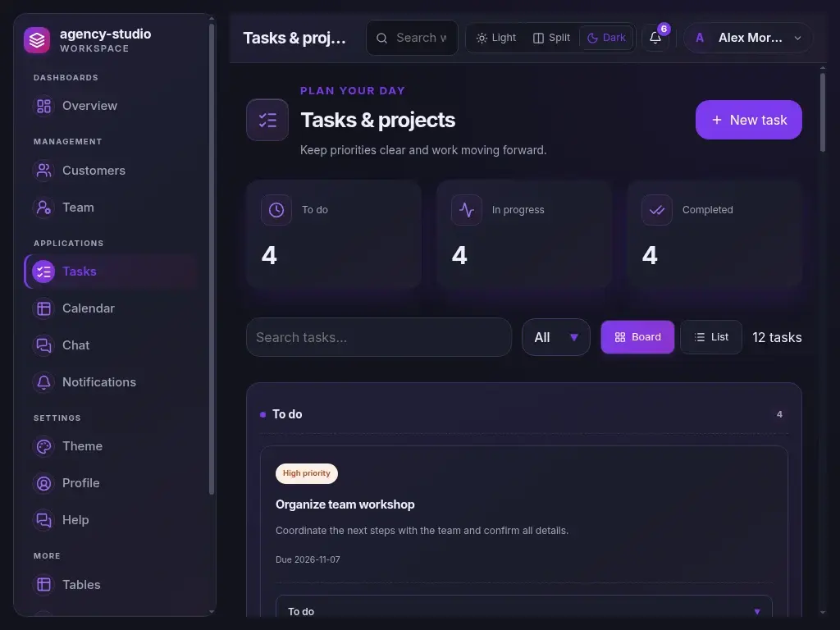Open Overview in the sidebar
Image resolution: width=840 pixels, height=630 pixels.
point(112,106)
